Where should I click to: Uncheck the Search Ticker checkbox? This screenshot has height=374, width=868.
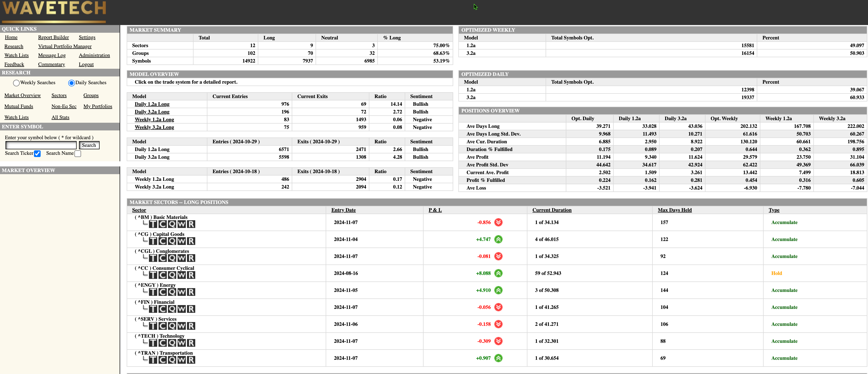click(x=37, y=154)
